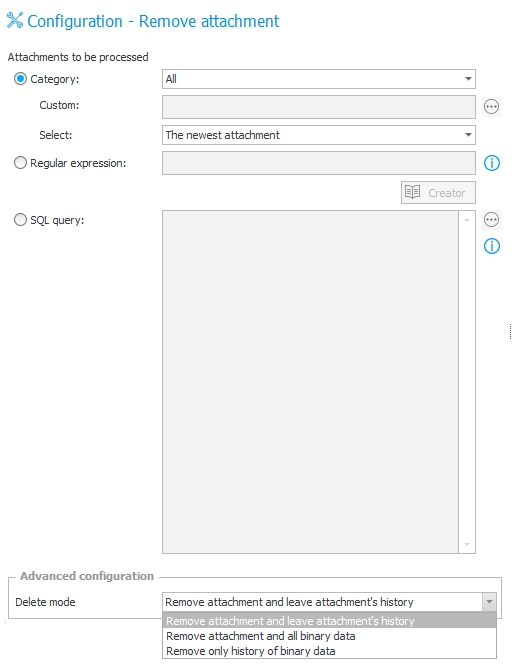Click the ellipsis icon beside Custom field
The width and height of the screenshot is (519, 670).
491,106
